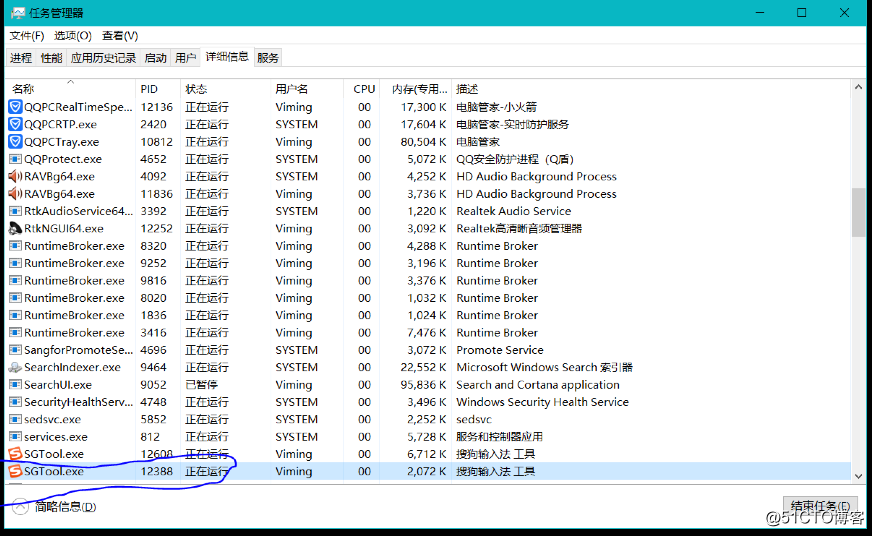Switch to the 性能 tab

51,58
